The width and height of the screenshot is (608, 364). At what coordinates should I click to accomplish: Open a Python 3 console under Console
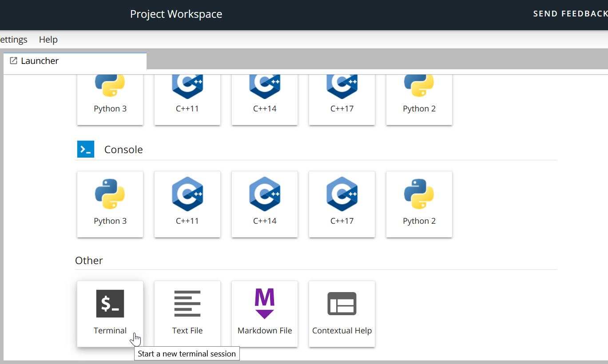coord(110,204)
